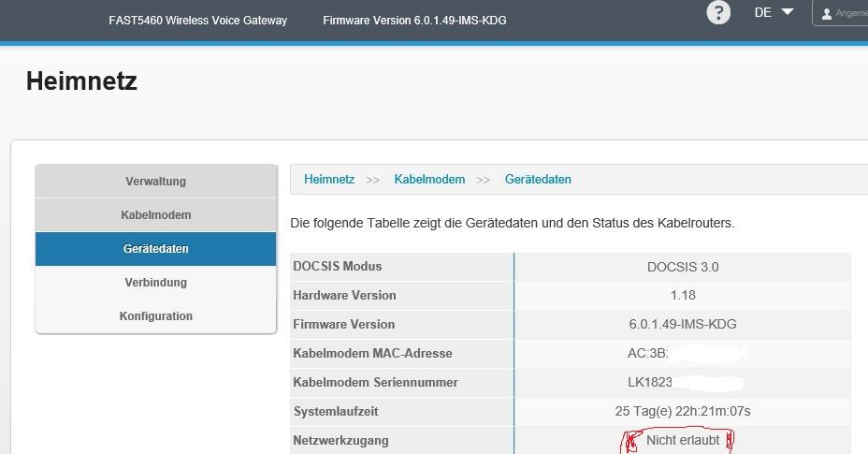Click the table value 6.0.1.49-IMS-KDG

(x=683, y=324)
